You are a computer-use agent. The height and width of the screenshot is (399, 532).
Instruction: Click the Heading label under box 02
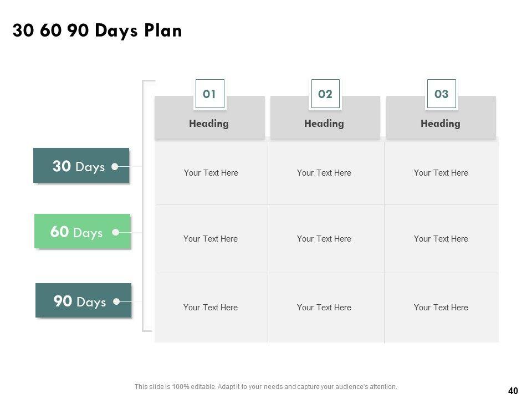(324, 124)
